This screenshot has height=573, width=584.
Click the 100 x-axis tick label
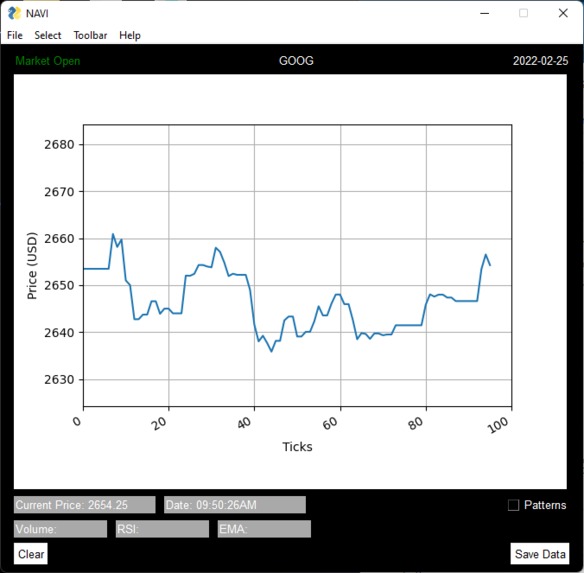click(498, 425)
